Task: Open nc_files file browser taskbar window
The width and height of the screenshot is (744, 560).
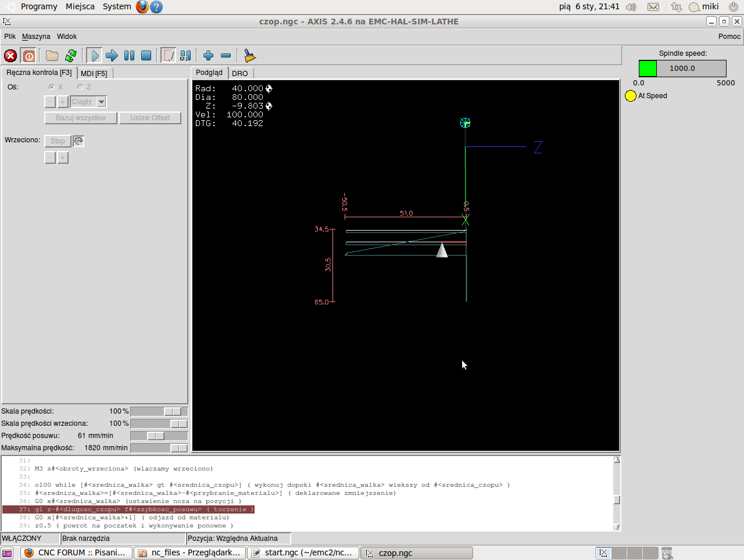Action: [190, 553]
